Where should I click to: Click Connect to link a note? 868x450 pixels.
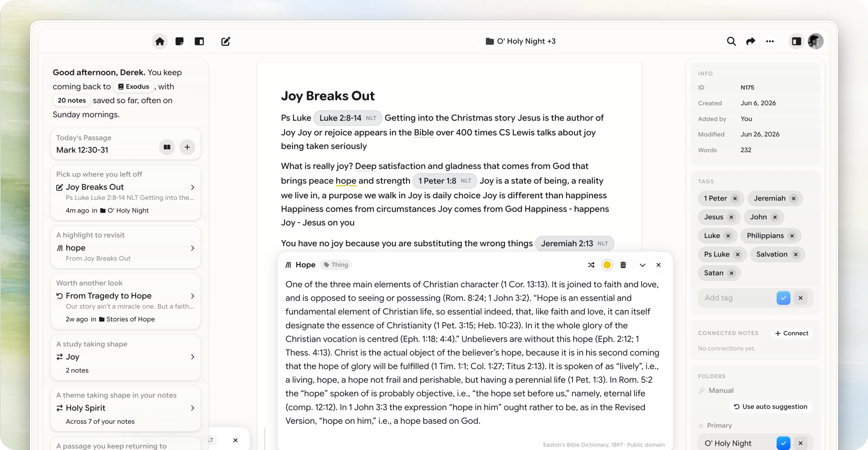tap(792, 334)
